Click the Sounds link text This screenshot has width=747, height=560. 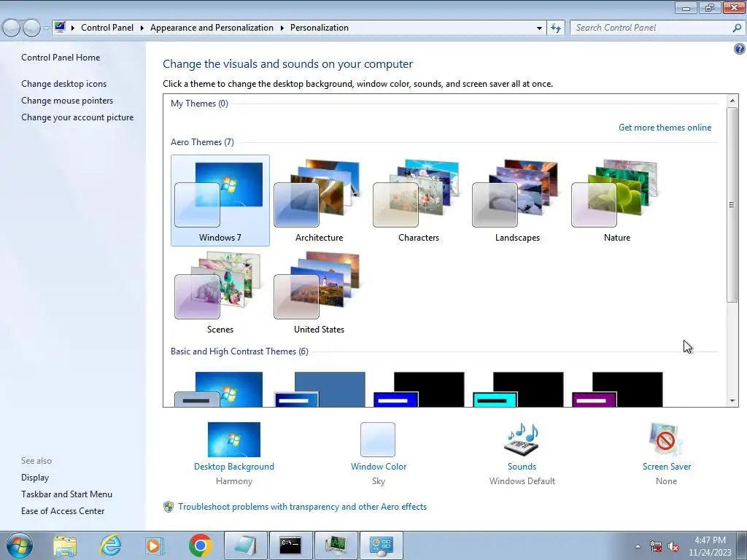click(x=522, y=467)
